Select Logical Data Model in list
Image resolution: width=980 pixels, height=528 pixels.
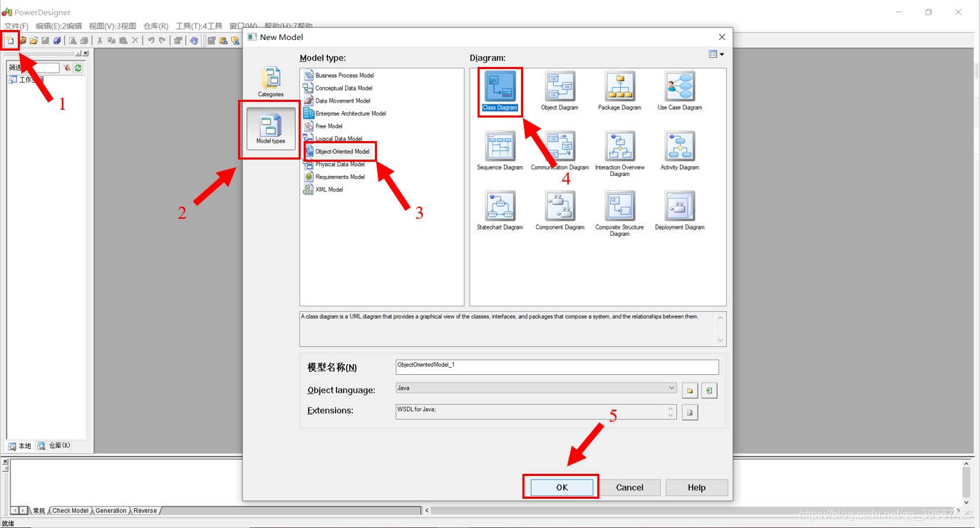click(333, 139)
